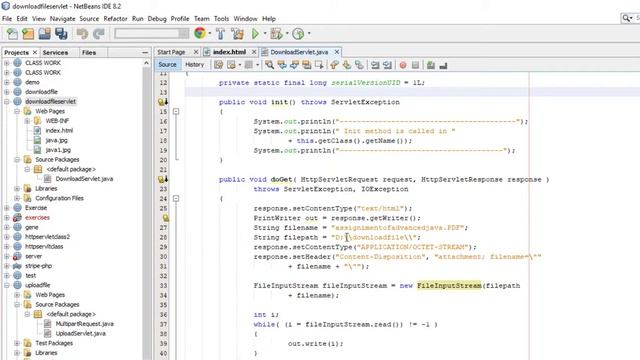Select UploadServlet.java in the project tree
Screen dimensions: 640x360
click(x=80, y=333)
